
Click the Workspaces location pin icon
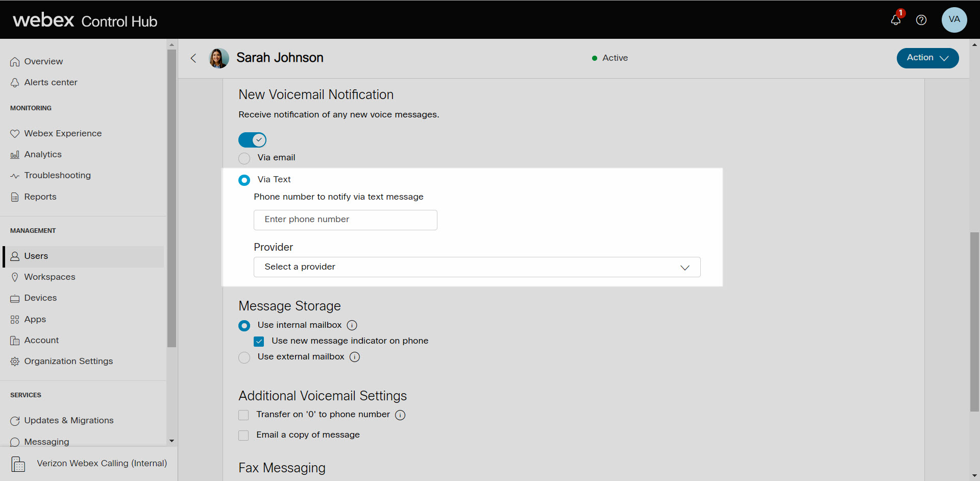[15, 277]
